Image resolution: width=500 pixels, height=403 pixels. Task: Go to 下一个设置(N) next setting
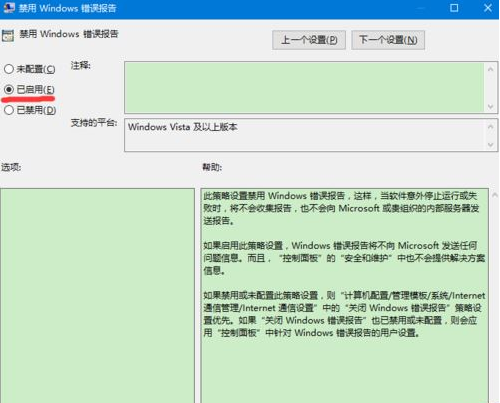pyautogui.click(x=388, y=40)
